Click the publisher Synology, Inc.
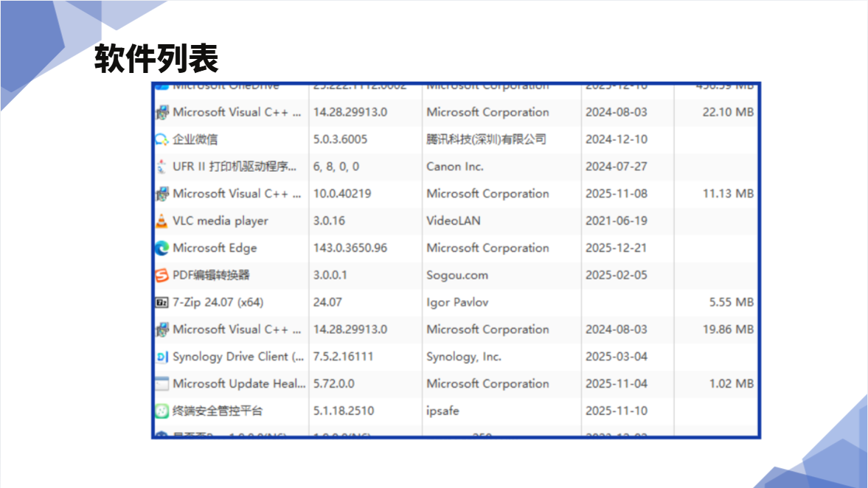Image resolution: width=868 pixels, height=488 pixels. tap(464, 357)
